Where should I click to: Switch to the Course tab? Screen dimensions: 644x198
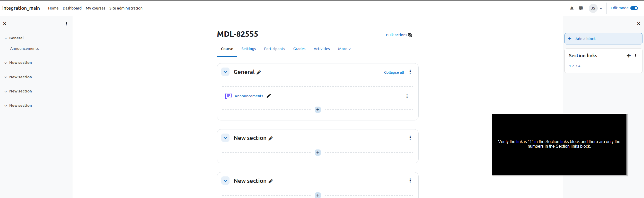227,49
